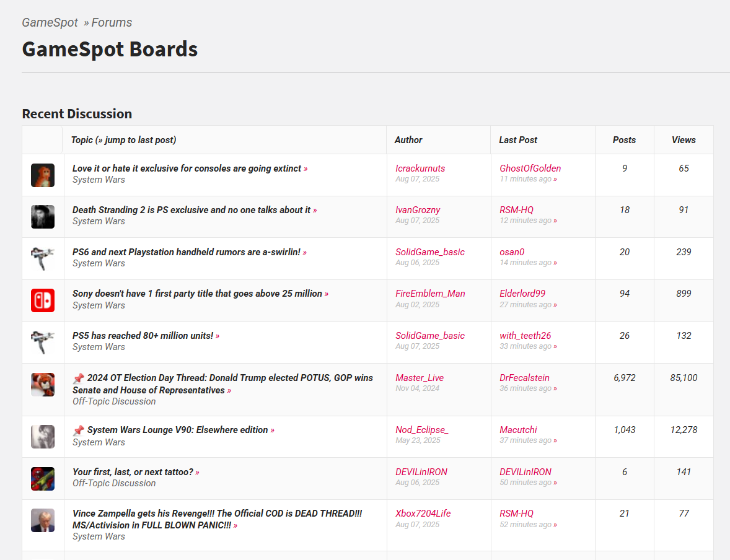Screen dimensions: 730x560
Task: Jump to last post of the exclusives extinct thread
Action: (306, 169)
